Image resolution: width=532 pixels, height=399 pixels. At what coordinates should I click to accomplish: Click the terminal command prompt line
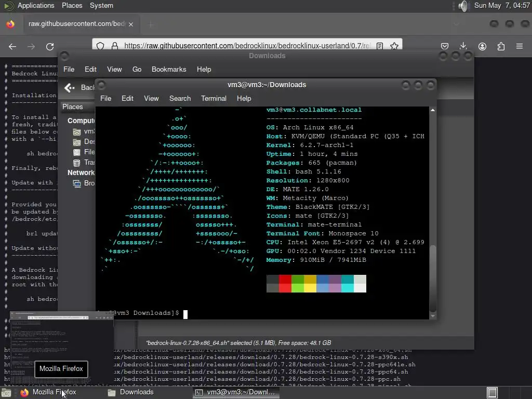(142, 313)
